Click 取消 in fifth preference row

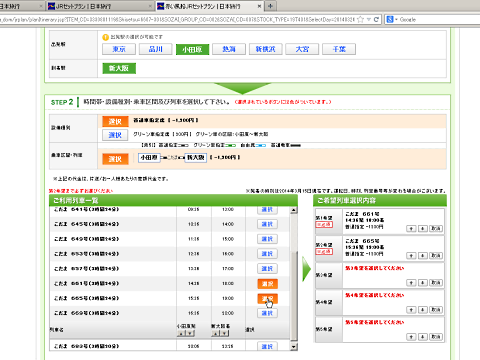click(436, 337)
